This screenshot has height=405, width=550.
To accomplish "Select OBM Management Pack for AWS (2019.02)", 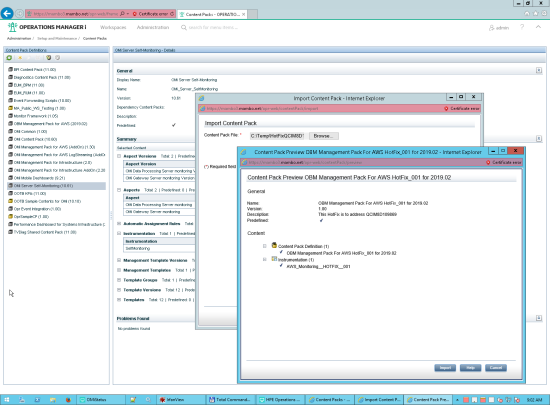I will pyautogui.click(x=51, y=123).
